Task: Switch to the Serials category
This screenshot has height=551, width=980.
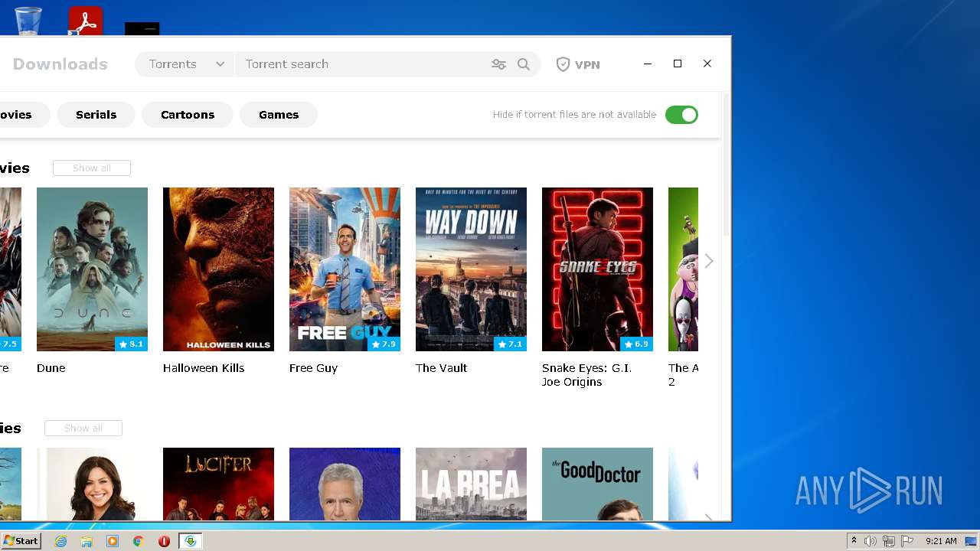Action: pos(96,115)
